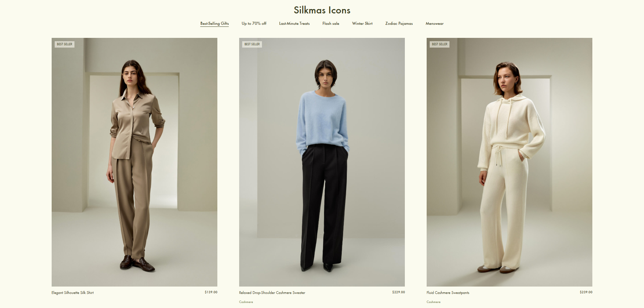Click the $229.00 price label
The width and height of the screenshot is (644, 308).
coord(398,292)
